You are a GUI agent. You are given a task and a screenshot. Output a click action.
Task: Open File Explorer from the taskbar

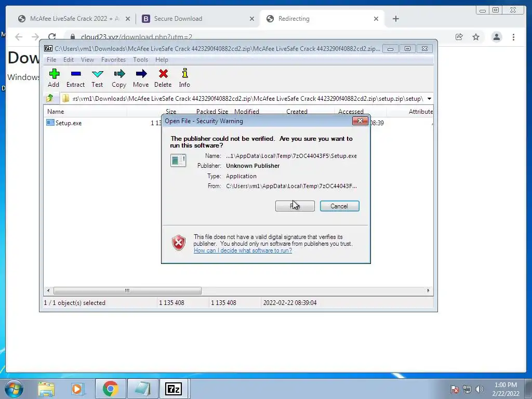[x=46, y=389]
